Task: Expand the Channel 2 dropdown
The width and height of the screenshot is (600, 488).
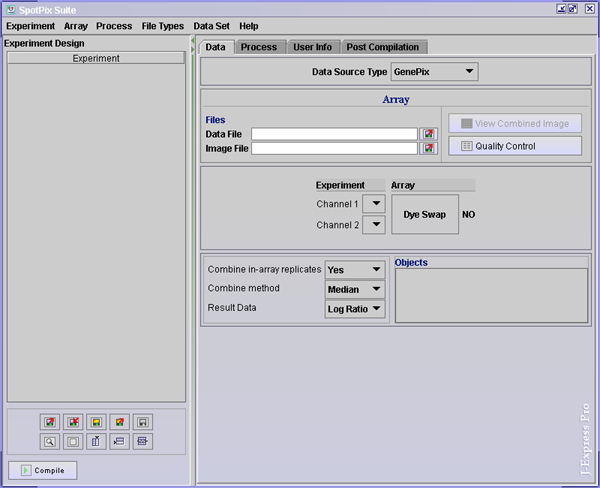Action: [374, 225]
